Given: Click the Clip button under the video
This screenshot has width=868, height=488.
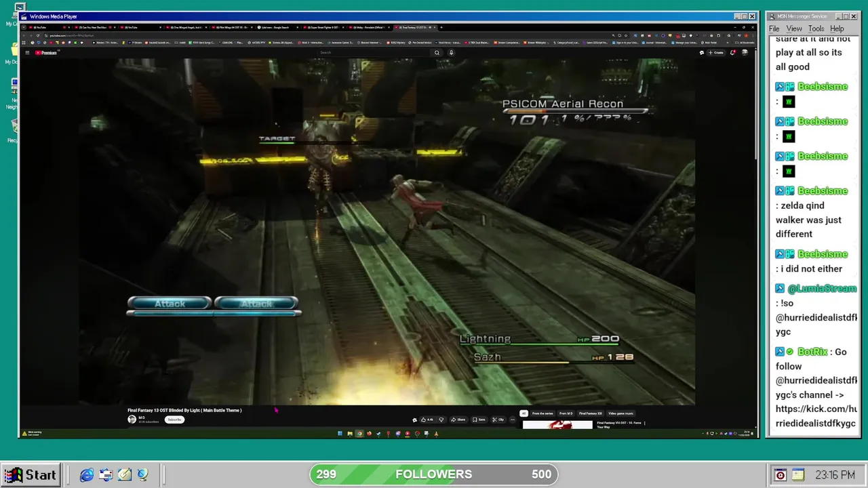Looking at the screenshot, I should pos(498,420).
